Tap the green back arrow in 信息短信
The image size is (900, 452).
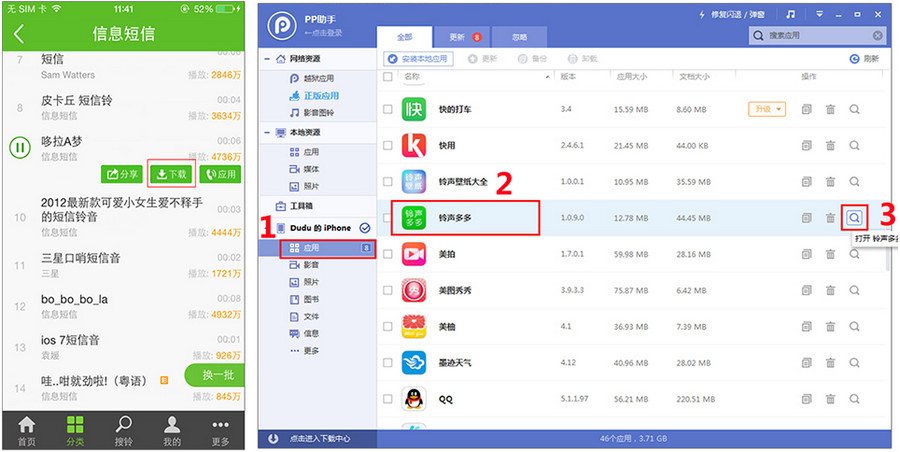[x=19, y=33]
